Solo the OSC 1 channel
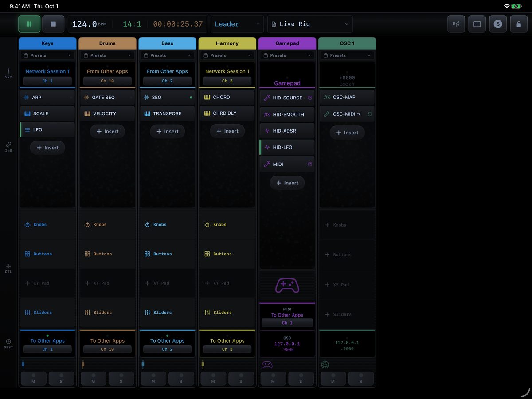532x399 pixels. pyautogui.click(x=360, y=379)
